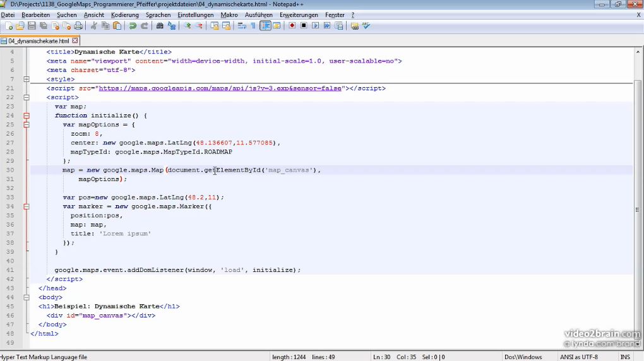
Task: Follow the maps.googleapis.com script URL link
Action: (x=220, y=88)
